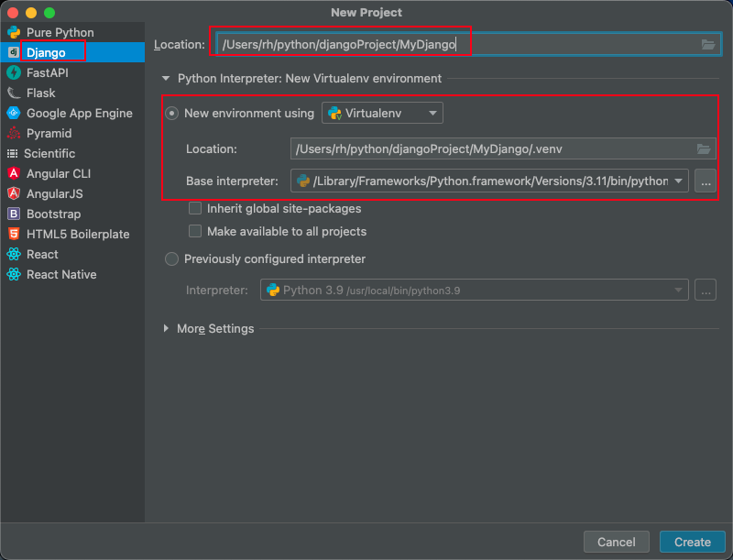The height and width of the screenshot is (560, 733).
Task: Select React Native project type
Action: [x=72, y=274]
